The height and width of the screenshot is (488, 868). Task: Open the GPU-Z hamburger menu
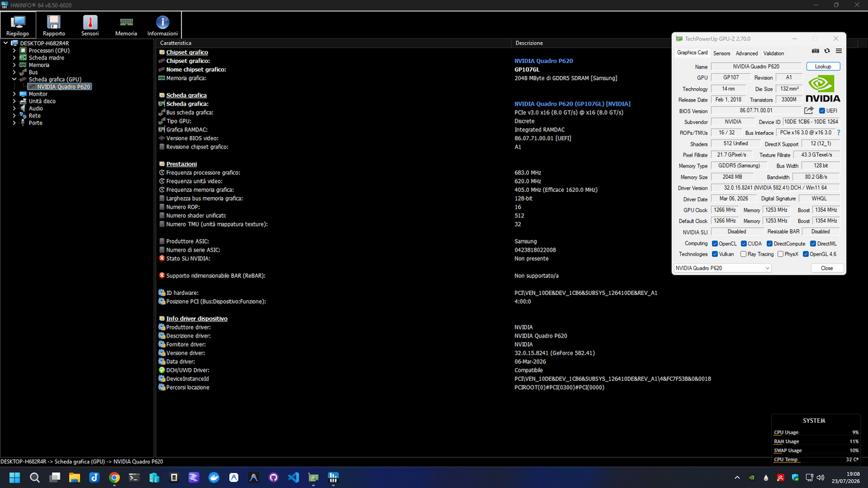[839, 51]
